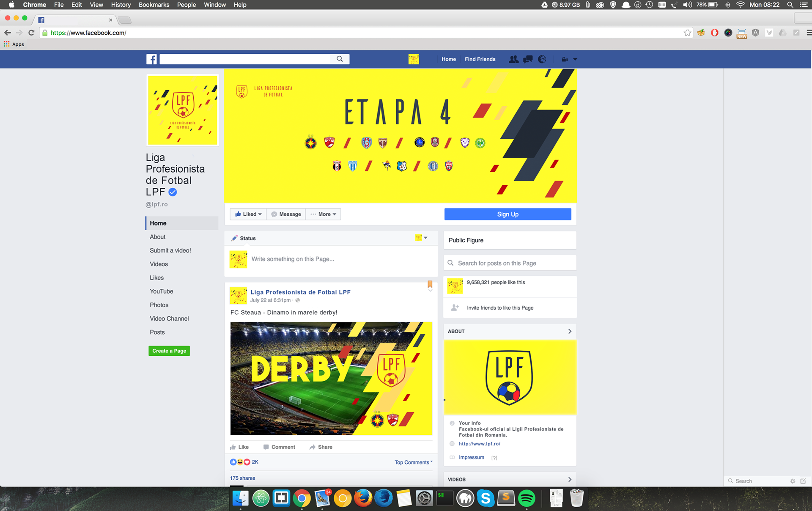Open the notifications globe icon
This screenshot has height=511, width=812.
(542, 59)
